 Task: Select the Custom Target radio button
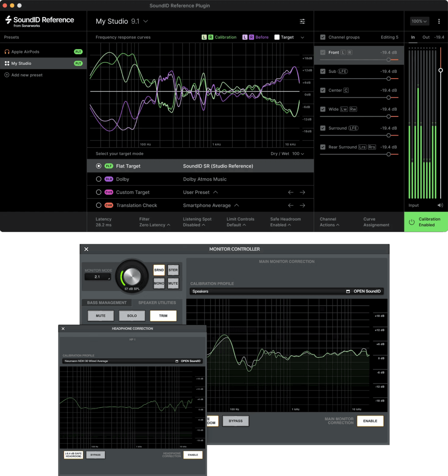99,192
